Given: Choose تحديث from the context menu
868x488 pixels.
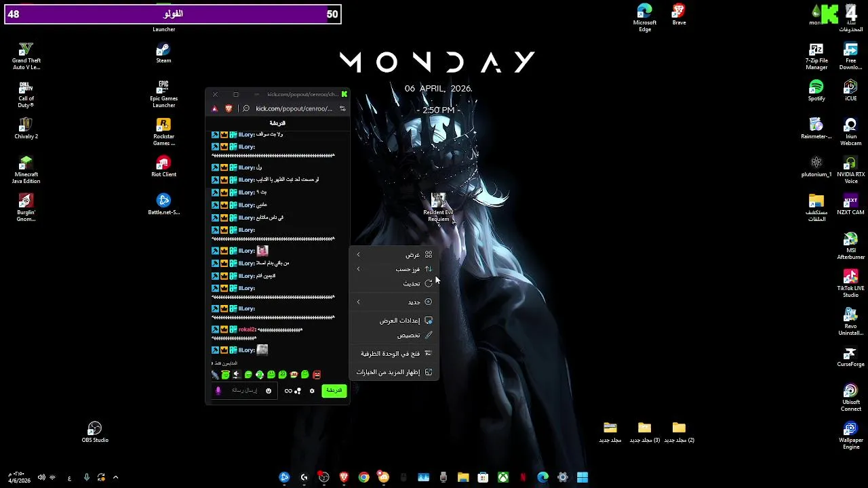Looking at the screenshot, I should pyautogui.click(x=395, y=283).
